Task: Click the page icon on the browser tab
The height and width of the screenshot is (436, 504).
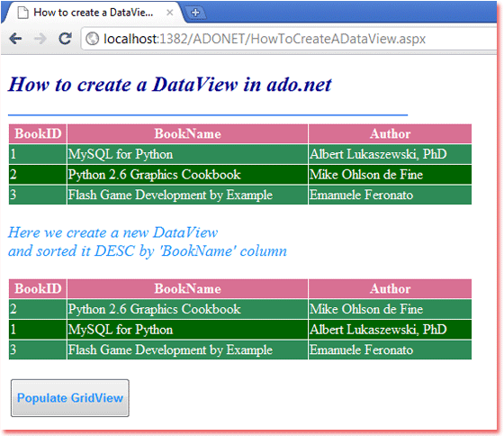Action: tap(22, 13)
